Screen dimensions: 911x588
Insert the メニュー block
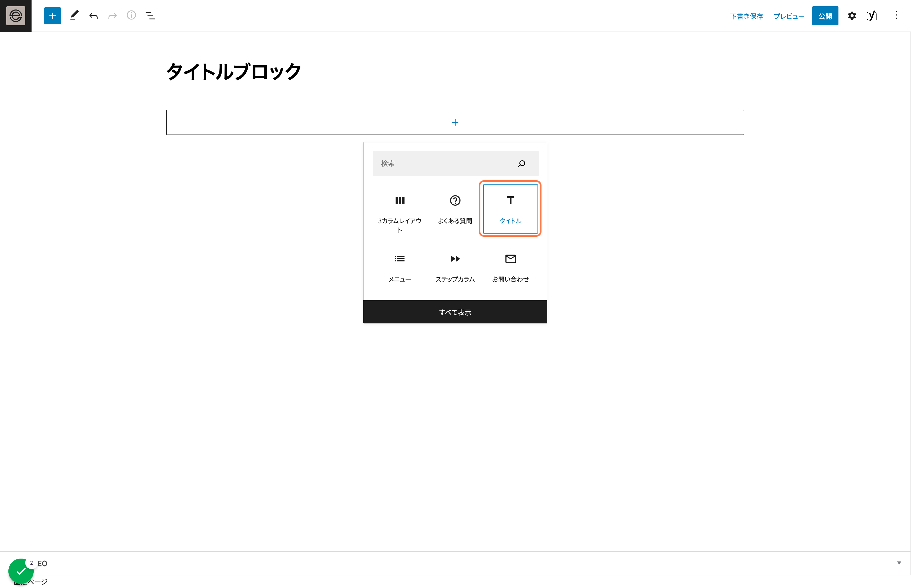click(x=400, y=268)
